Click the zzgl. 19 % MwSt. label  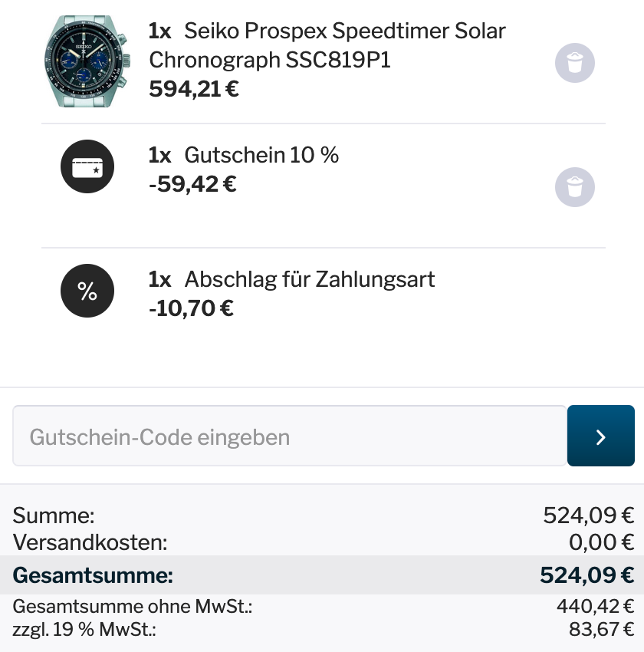coord(84,629)
